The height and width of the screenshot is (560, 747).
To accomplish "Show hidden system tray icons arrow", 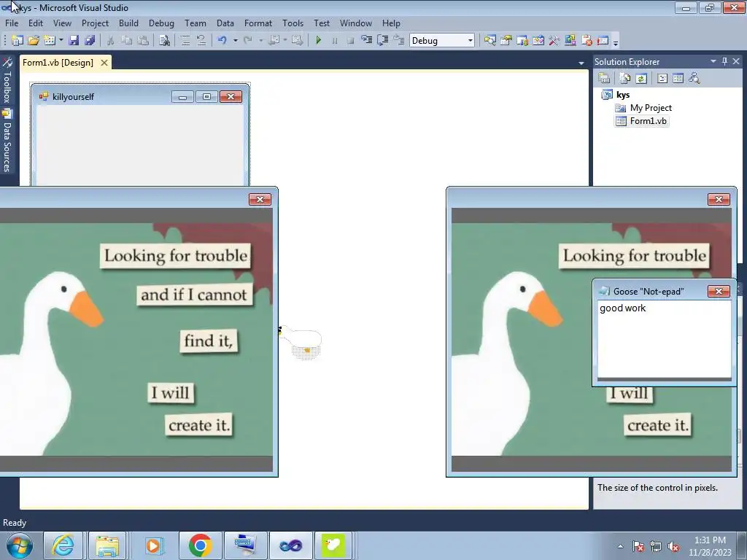I will [620, 546].
